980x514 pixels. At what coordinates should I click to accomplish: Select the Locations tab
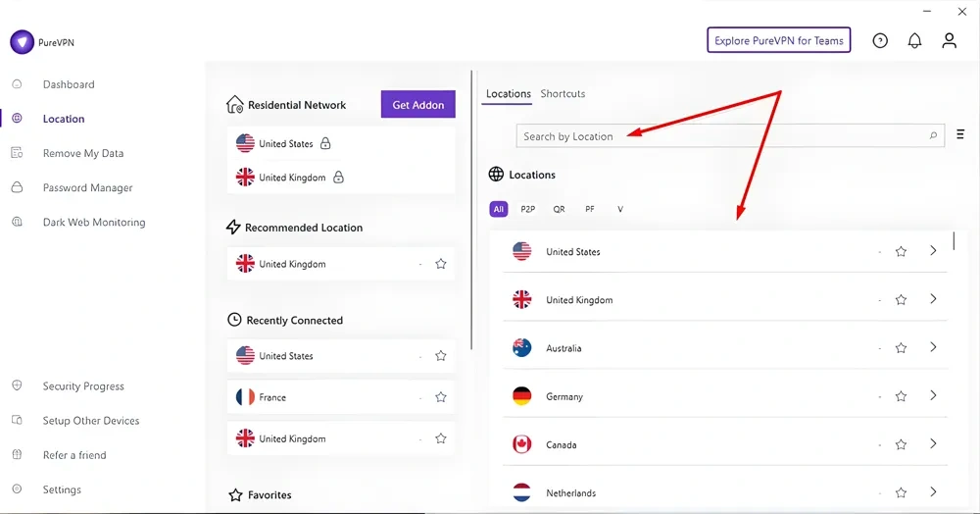pos(508,93)
